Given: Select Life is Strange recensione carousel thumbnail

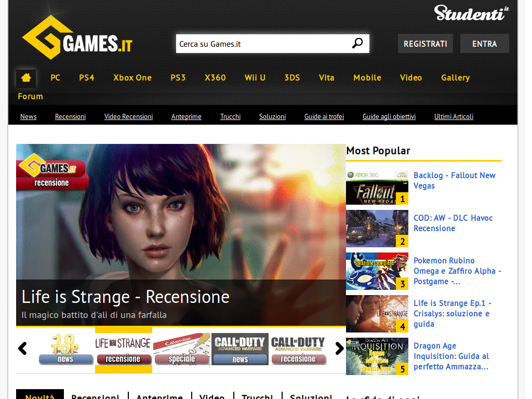Looking at the screenshot, I should click(123, 349).
